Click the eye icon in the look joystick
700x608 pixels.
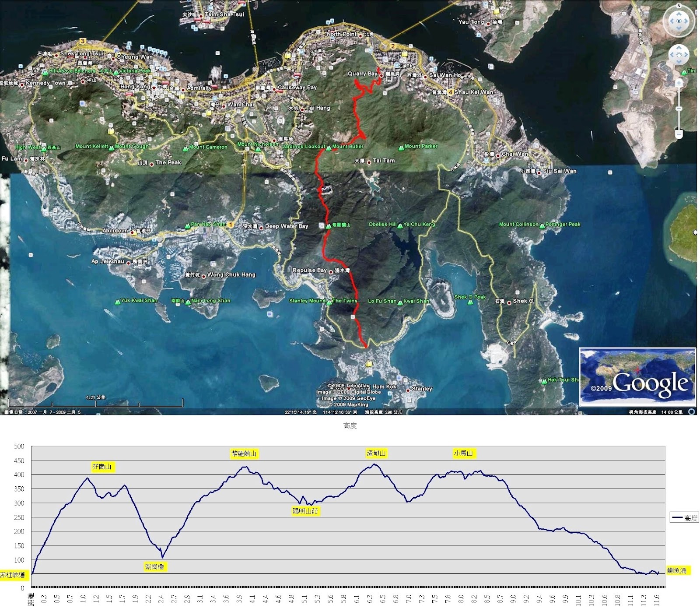click(679, 21)
